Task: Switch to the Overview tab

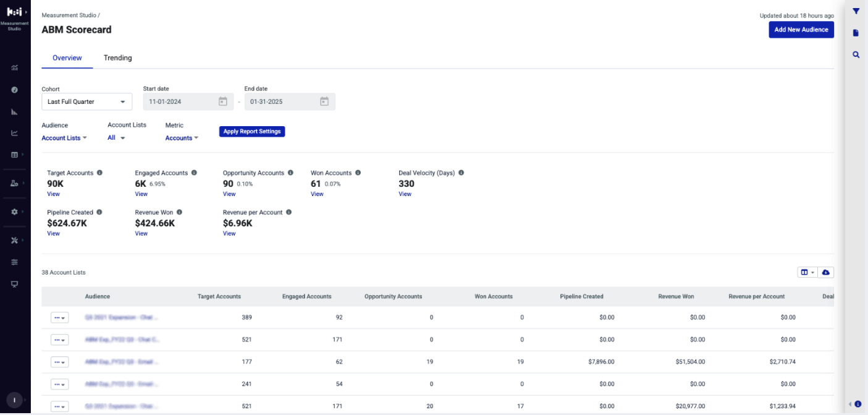Action: (x=67, y=58)
